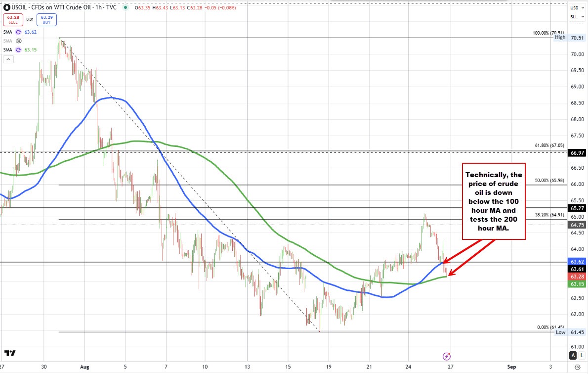588x374 pixels.
Task: Show the hidden SMA with the crossed-eye icon
Action: [18, 41]
